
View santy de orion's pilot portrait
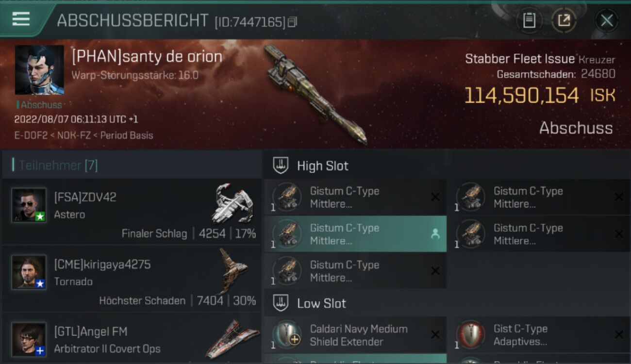(x=39, y=70)
